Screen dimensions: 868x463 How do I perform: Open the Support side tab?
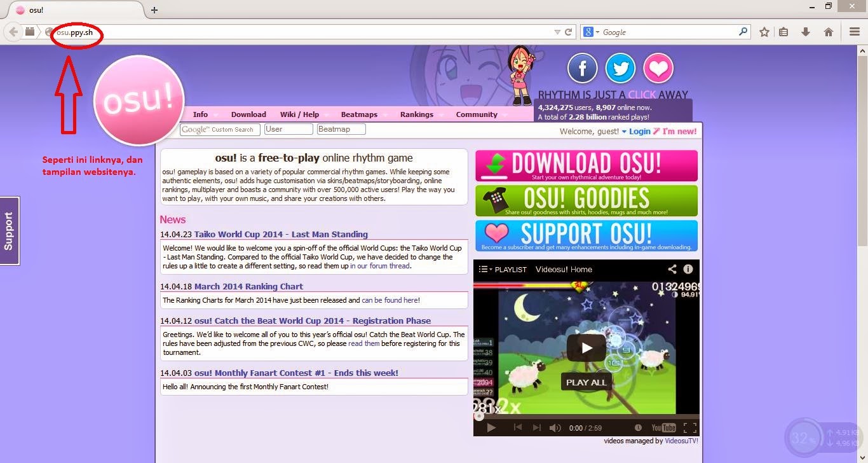pyautogui.click(x=10, y=231)
